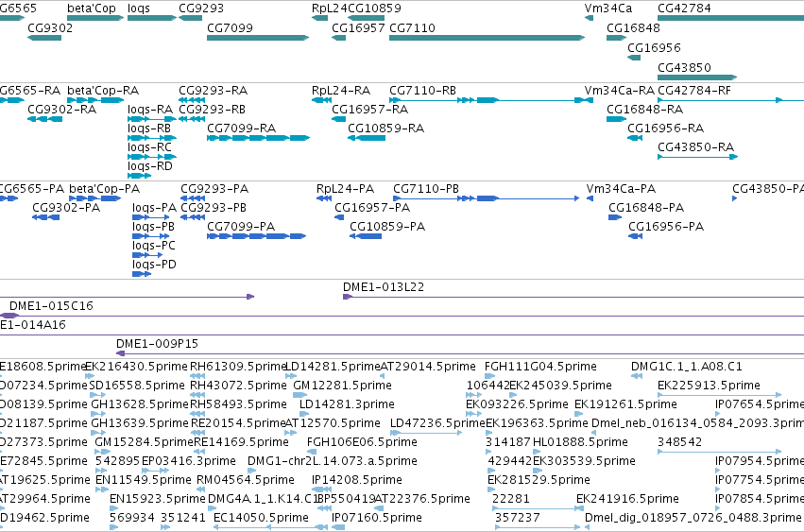The image size is (804, 532).
Task: Click the GM12281.5prime EST label
Action: tap(342, 386)
